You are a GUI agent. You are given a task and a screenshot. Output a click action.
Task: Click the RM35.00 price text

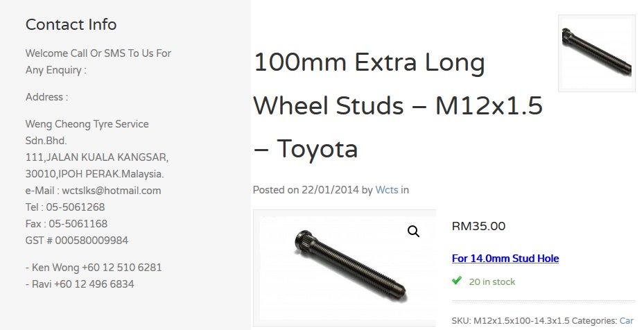tap(478, 226)
